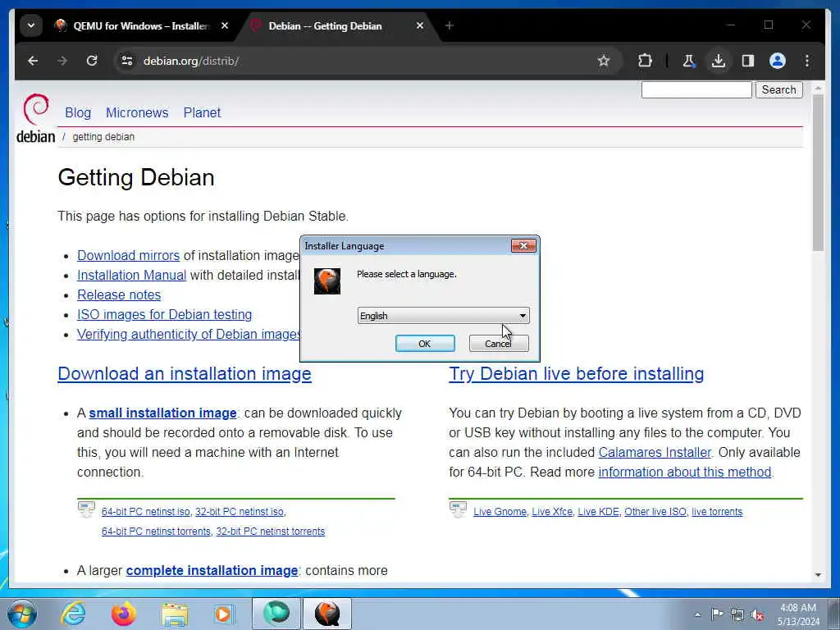Open the Live KDE link
The image size is (840, 630).
[598, 512]
